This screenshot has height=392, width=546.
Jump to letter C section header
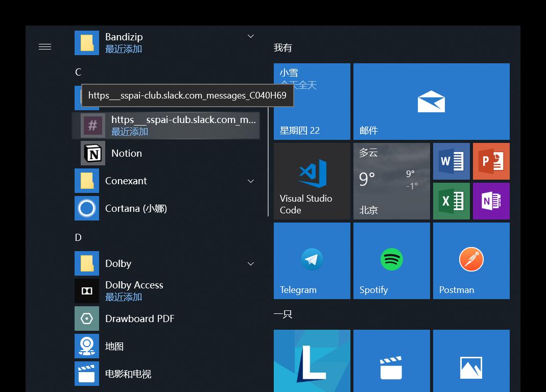tap(78, 72)
